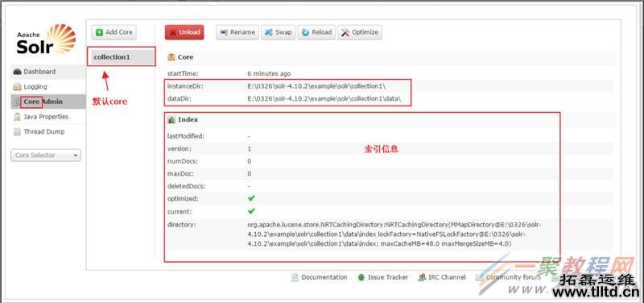
Task: Open Thread Dump page
Action: click(48, 131)
